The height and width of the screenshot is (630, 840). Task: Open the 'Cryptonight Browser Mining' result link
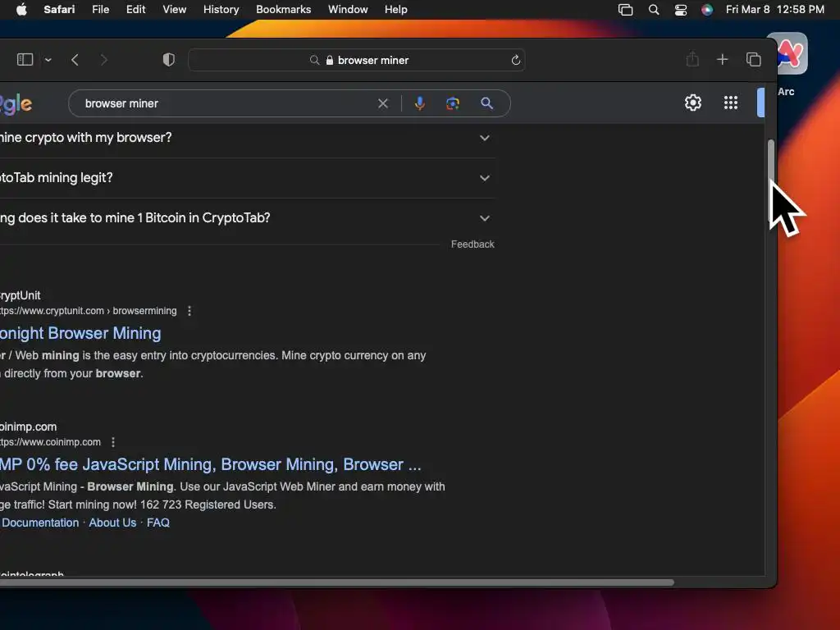(80, 333)
